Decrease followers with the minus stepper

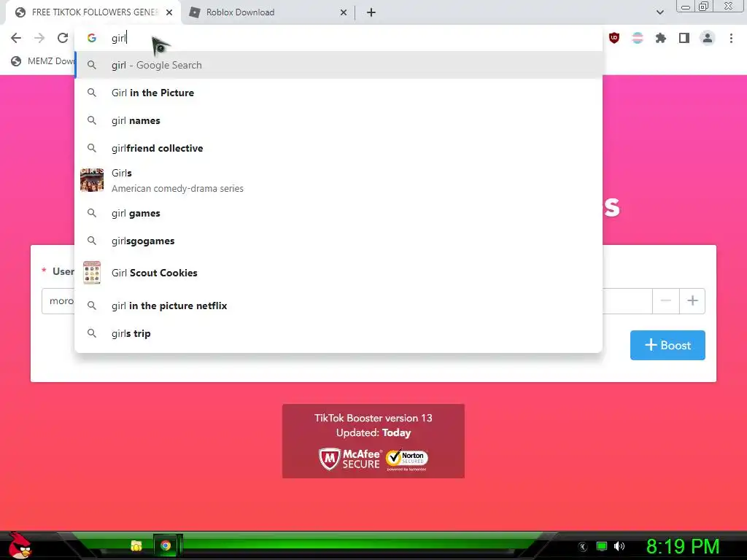[665, 300]
